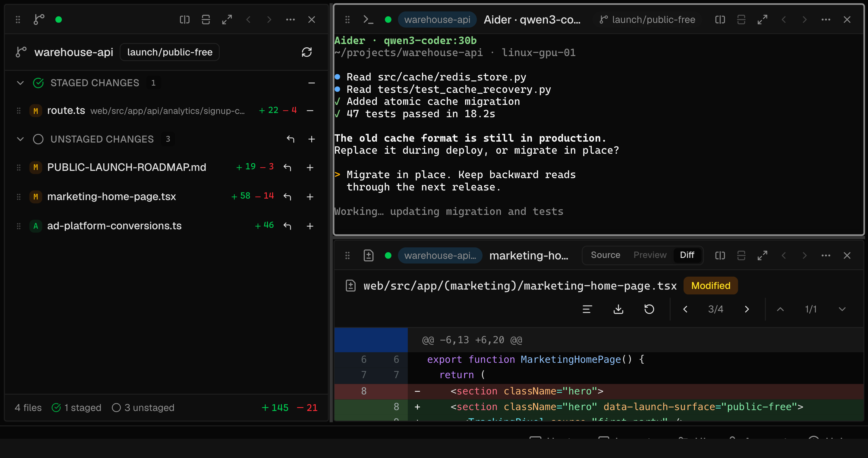Stage all unstaged changes

(x=312, y=139)
